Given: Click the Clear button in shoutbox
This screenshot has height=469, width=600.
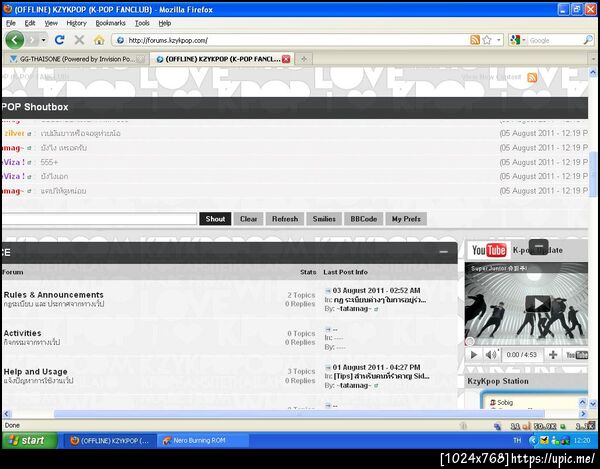Looking at the screenshot, I should pos(248,219).
